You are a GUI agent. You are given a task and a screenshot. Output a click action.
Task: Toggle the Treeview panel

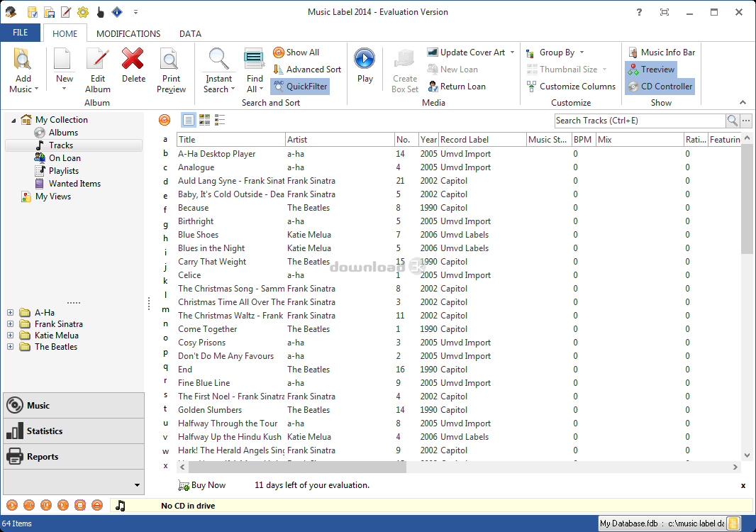651,70
